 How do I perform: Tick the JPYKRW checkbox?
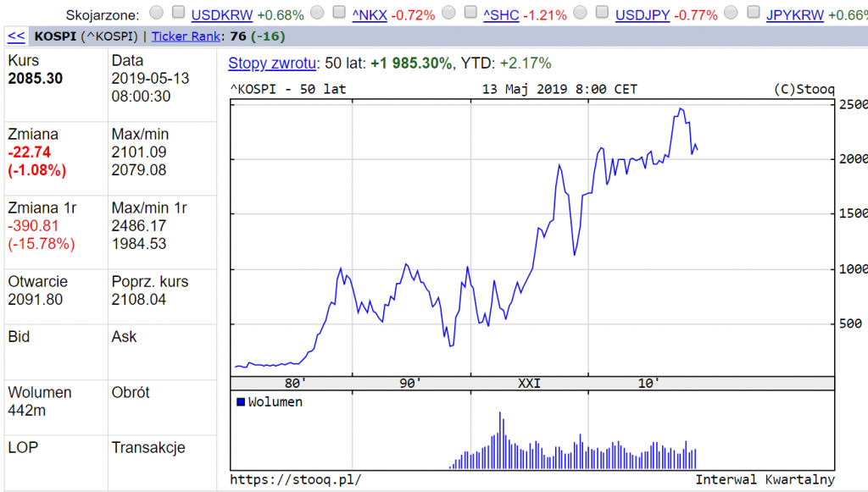point(753,13)
